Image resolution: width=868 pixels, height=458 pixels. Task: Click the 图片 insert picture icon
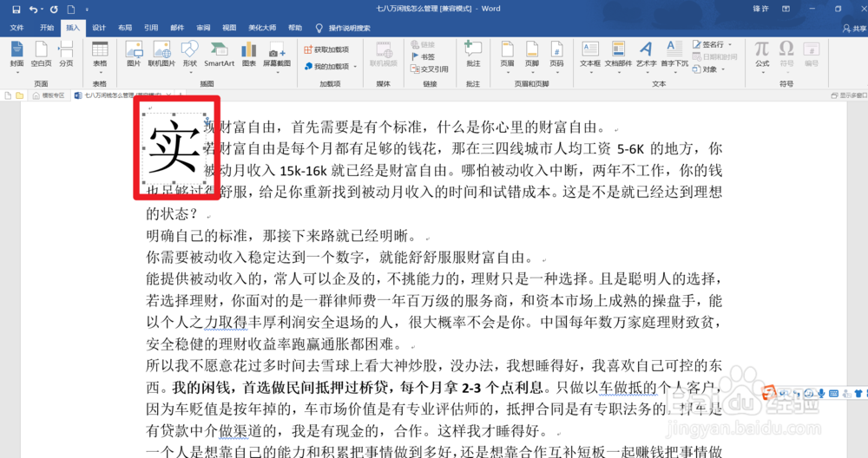134,54
